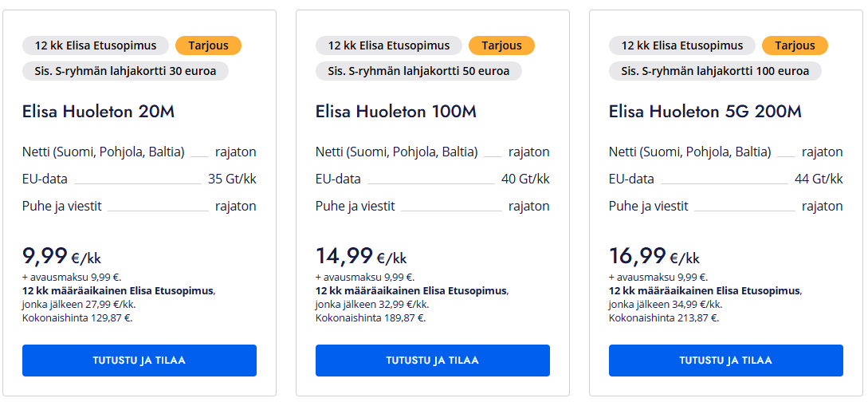Image resolution: width=868 pixels, height=402 pixels.
Task: Click the S-ryhmän lahjakortti 100 euroa badge
Action: tap(715, 71)
